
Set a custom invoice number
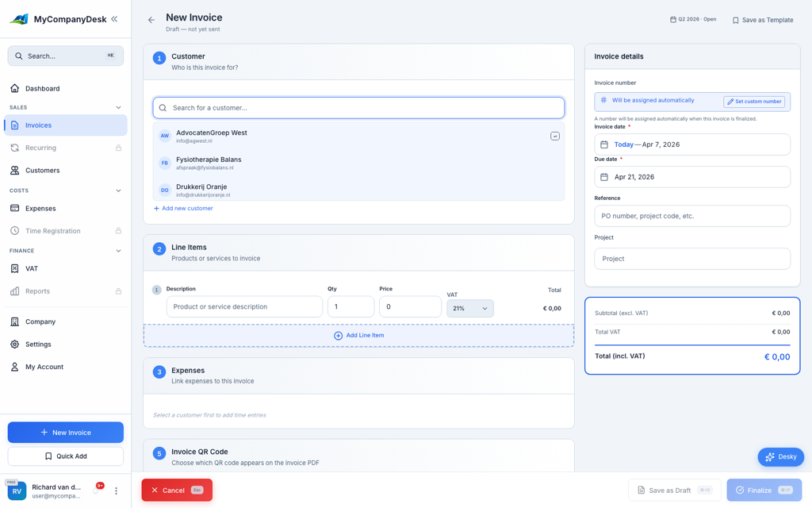point(755,102)
